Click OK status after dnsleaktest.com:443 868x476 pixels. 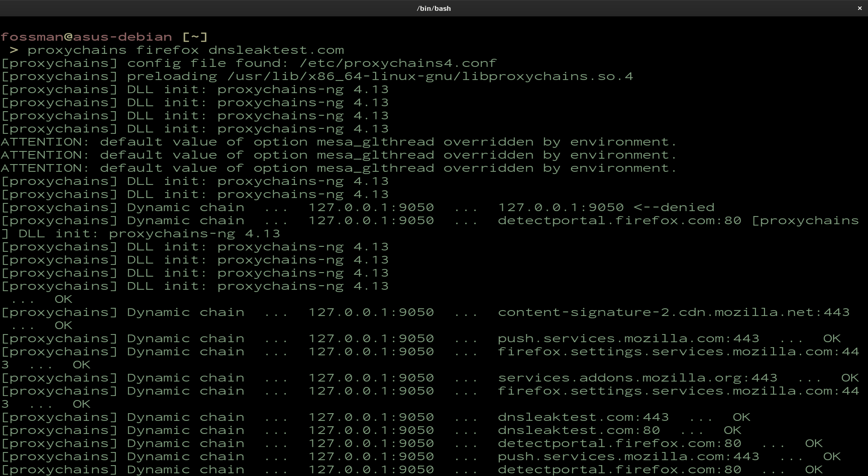[x=741, y=417]
